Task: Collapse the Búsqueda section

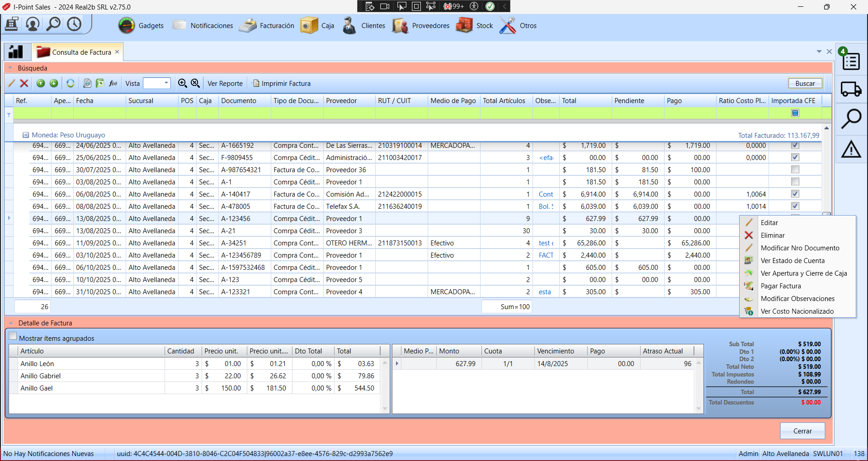Action: tap(10, 68)
